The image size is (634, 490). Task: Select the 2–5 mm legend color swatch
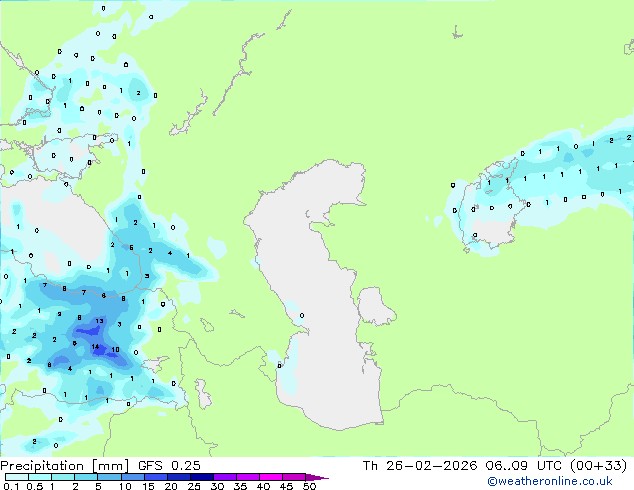click(86, 477)
